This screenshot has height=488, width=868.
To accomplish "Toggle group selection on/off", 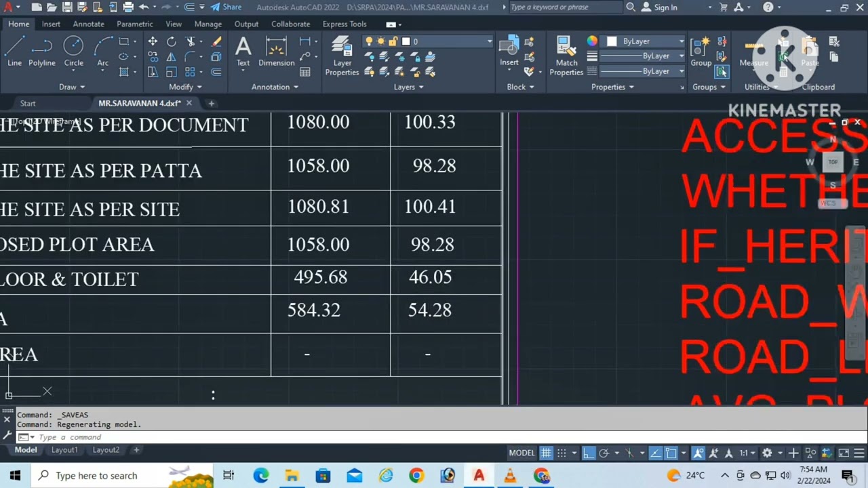I will tap(722, 72).
